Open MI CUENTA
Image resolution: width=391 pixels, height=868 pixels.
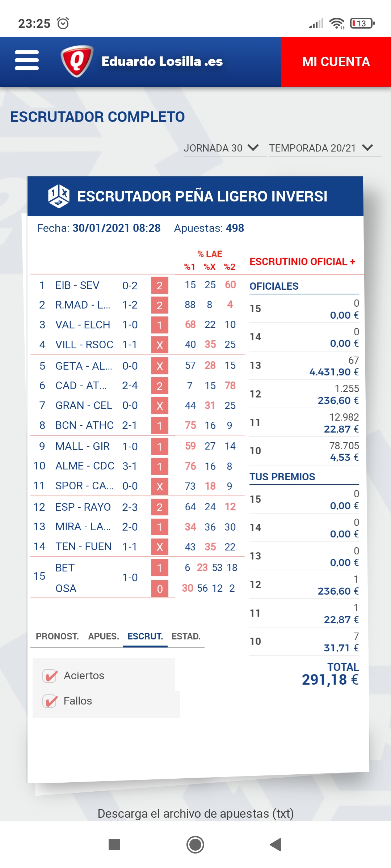coord(336,62)
